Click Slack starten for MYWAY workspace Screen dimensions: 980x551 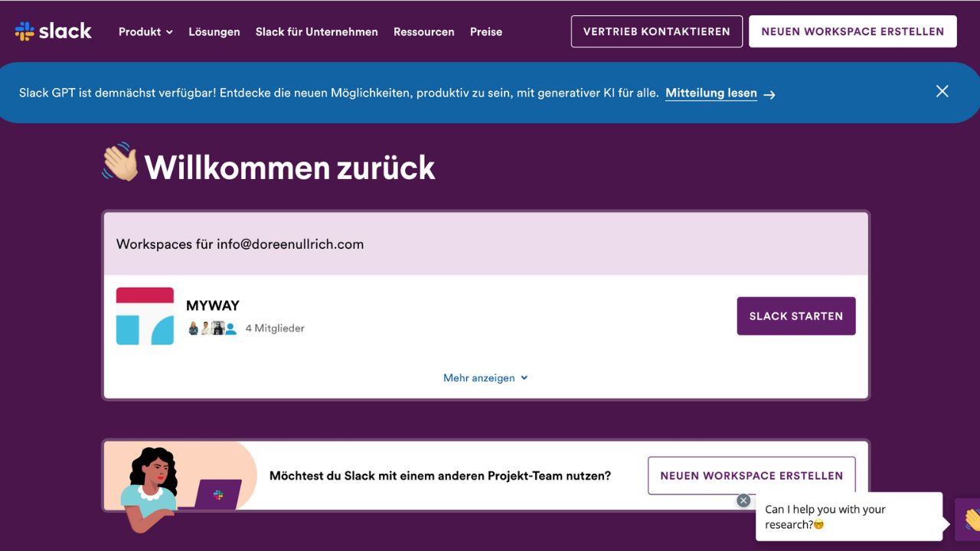795,315
